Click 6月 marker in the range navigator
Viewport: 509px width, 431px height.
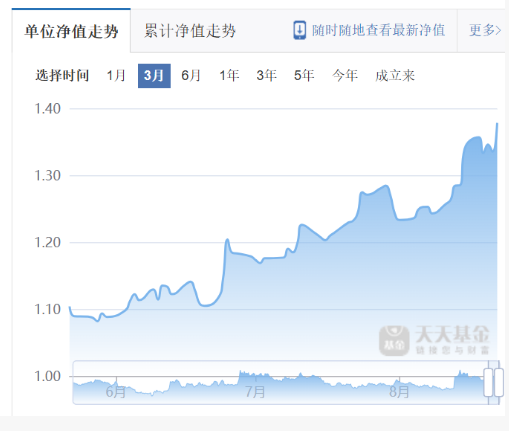coord(116,392)
